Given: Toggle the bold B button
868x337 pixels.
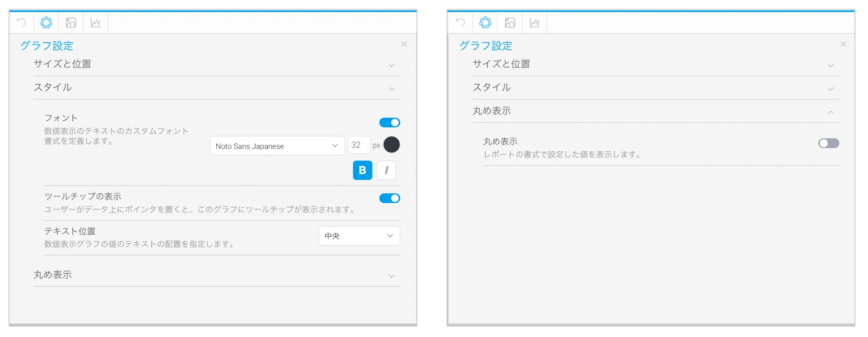Looking at the screenshot, I should [x=363, y=170].
